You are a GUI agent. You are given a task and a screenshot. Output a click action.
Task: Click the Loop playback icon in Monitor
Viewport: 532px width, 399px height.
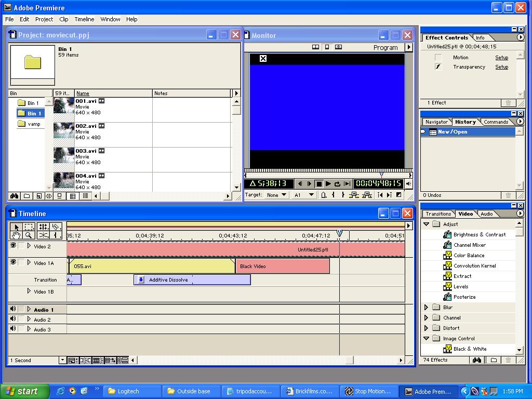338,183
